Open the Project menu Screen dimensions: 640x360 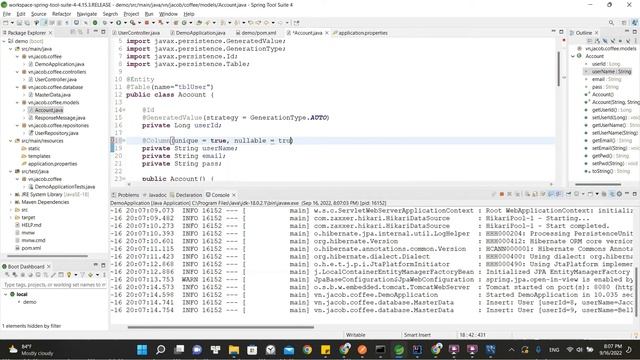coord(131,14)
